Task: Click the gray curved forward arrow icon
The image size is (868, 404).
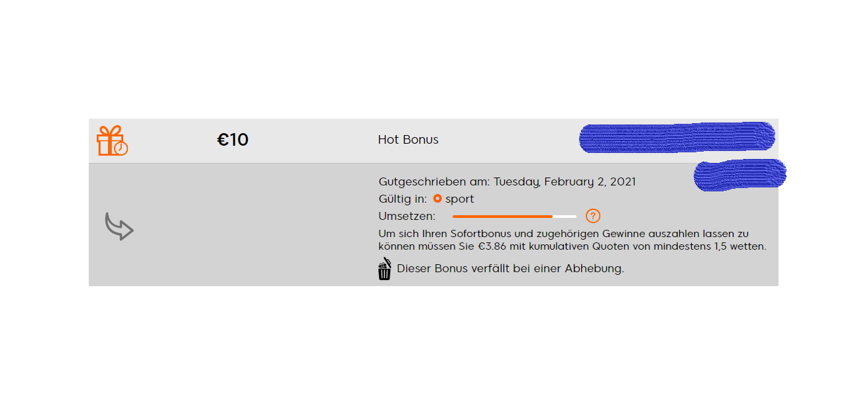Action: pyautogui.click(x=119, y=227)
